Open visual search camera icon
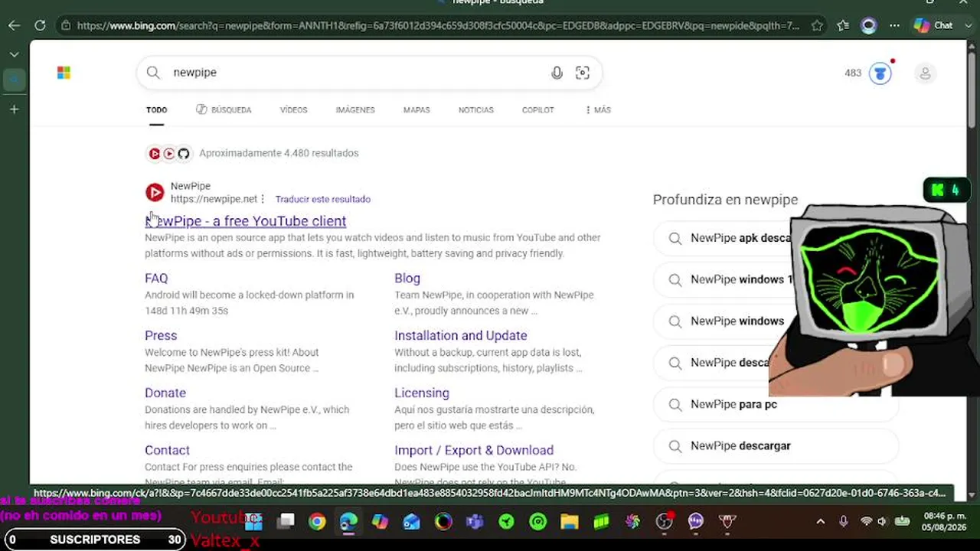Screen dimensions: 980x551 point(583,73)
